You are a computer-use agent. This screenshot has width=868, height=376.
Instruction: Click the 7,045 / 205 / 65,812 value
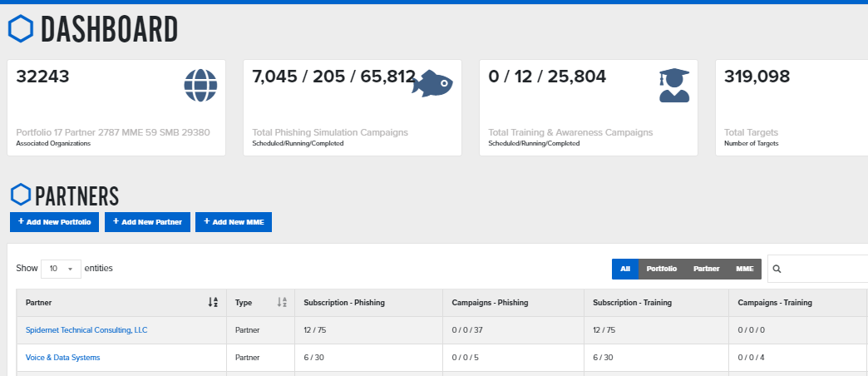tap(333, 77)
